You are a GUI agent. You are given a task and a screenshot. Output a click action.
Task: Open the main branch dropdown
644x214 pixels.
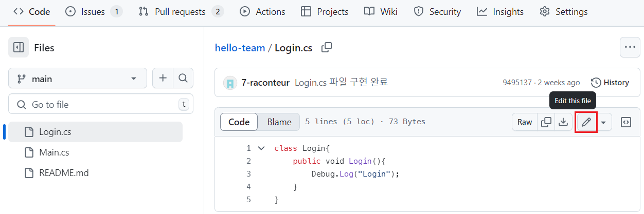tap(78, 79)
